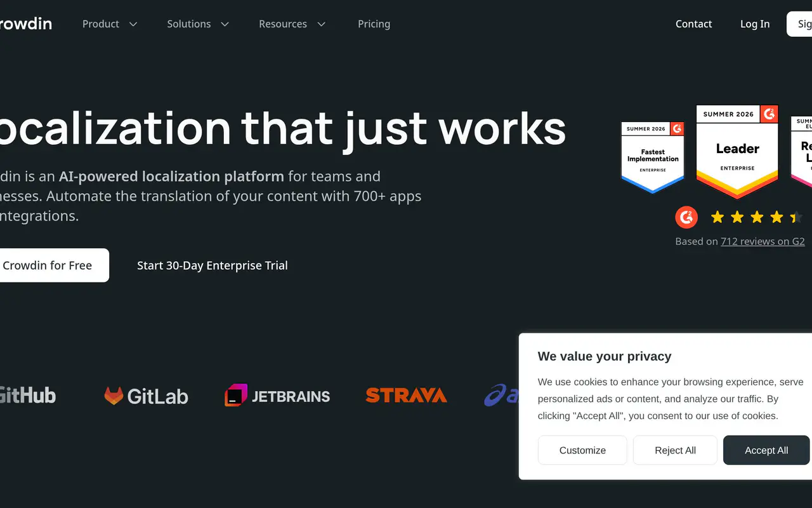Screen dimensions: 812x508
Task: Select Reject All cookies
Action: click(x=675, y=450)
